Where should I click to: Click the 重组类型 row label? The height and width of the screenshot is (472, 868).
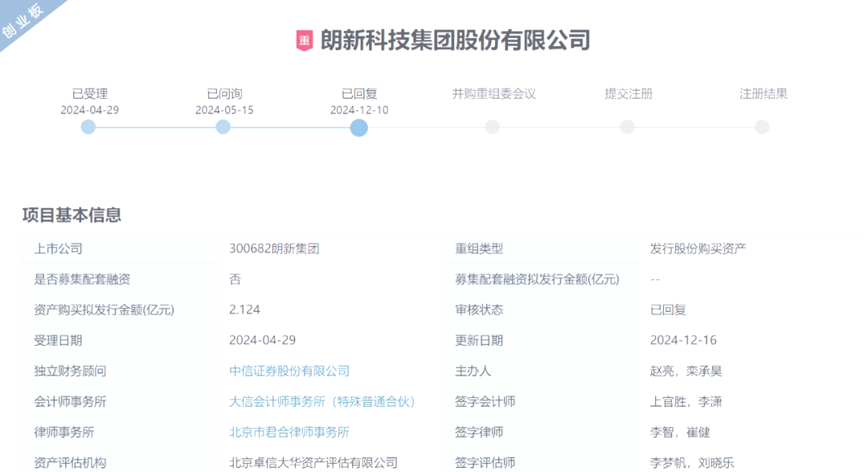(x=479, y=248)
